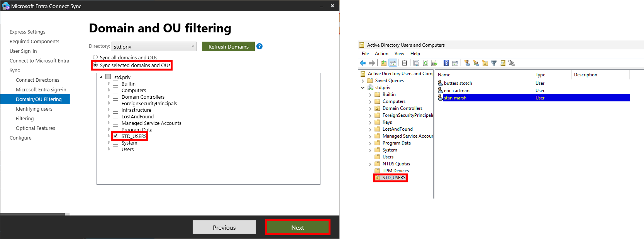
Task: Click the Microsoft Entra Connect title icon
Action: (x=5, y=6)
